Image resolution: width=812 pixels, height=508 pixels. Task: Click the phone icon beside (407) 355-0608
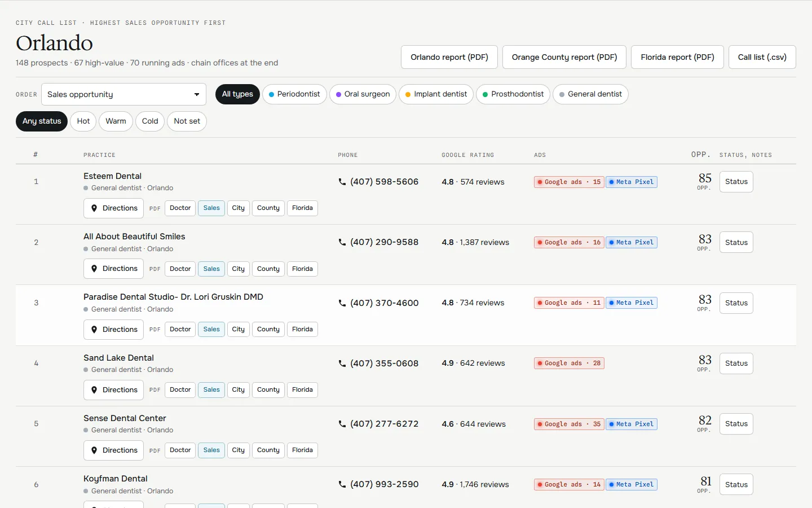point(342,364)
